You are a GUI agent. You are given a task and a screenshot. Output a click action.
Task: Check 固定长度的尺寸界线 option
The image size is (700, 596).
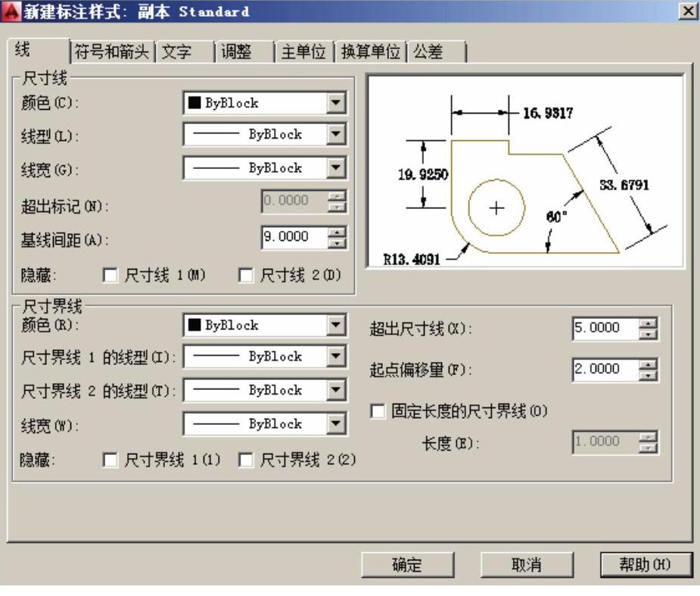[377, 411]
